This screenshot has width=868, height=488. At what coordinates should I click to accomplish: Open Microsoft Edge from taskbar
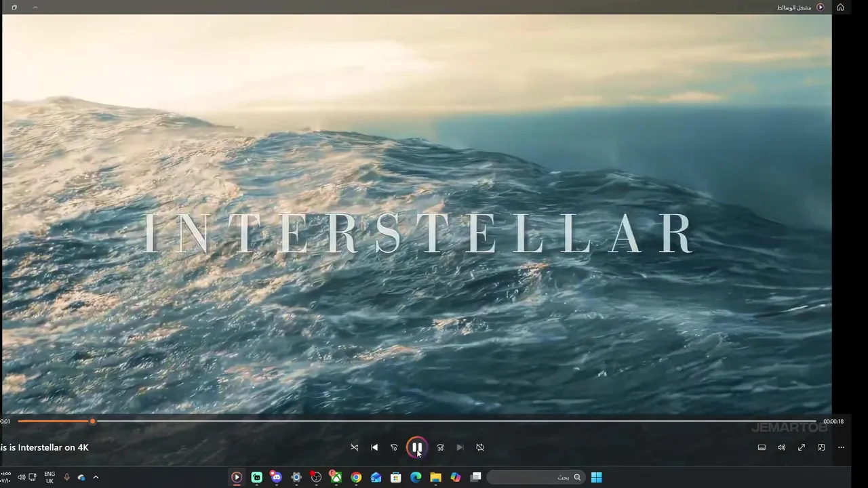pos(416,477)
